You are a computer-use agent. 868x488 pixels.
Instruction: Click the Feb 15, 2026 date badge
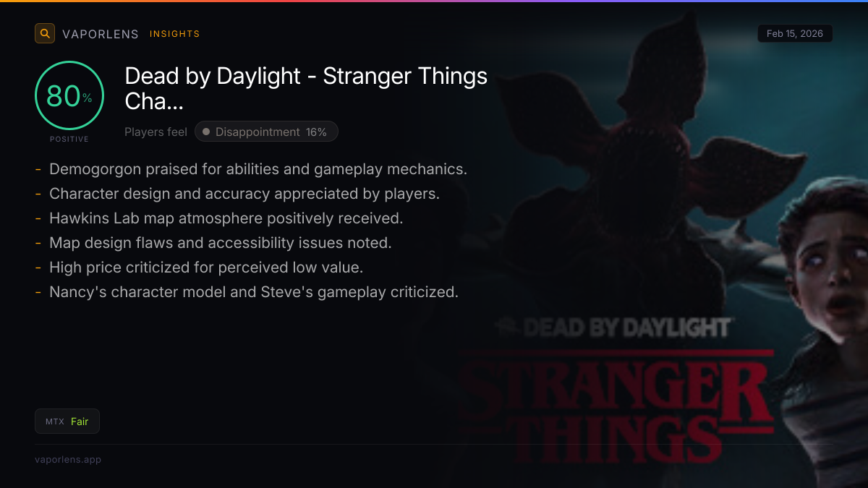[794, 34]
